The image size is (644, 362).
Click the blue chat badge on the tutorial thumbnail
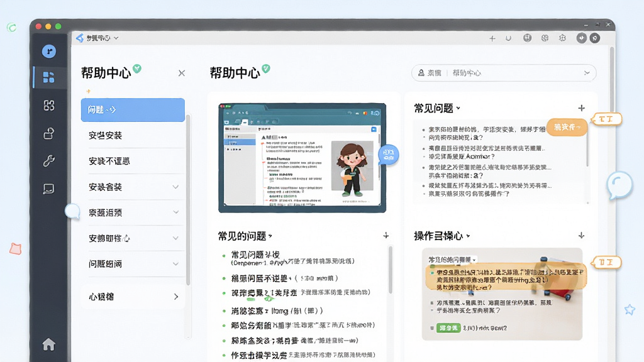click(388, 155)
